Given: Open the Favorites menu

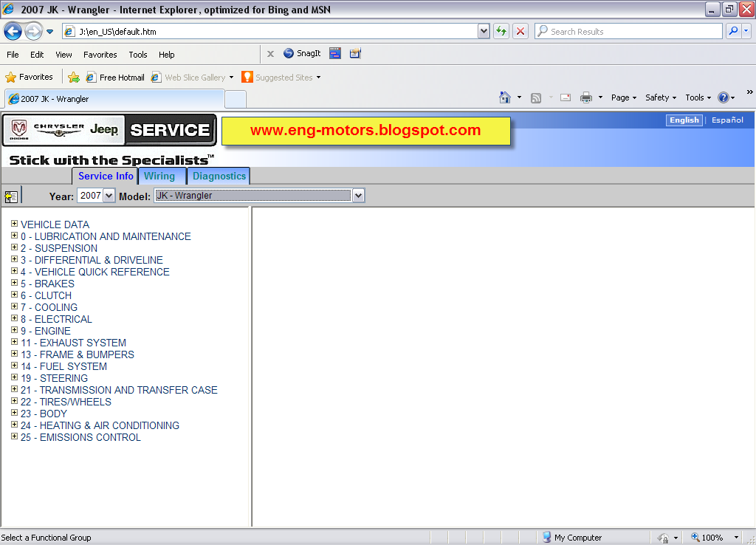Looking at the screenshot, I should coord(100,55).
